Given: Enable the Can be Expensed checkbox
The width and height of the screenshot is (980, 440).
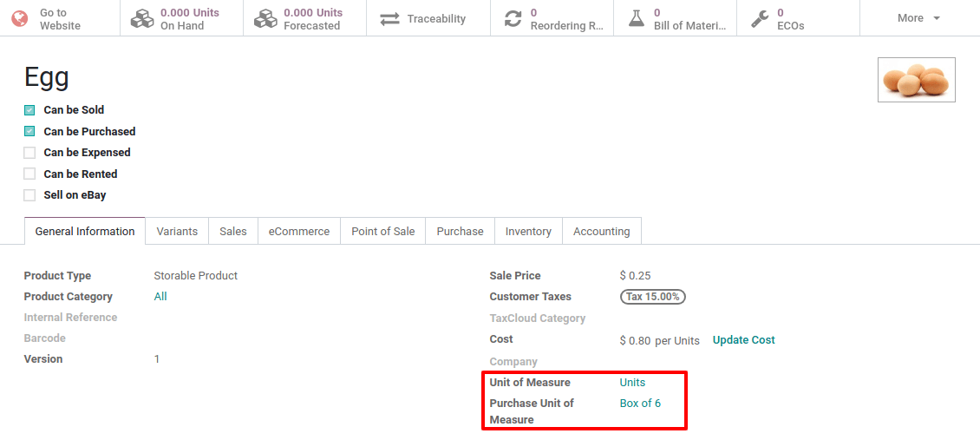Looking at the screenshot, I should (x=29, y=153).
